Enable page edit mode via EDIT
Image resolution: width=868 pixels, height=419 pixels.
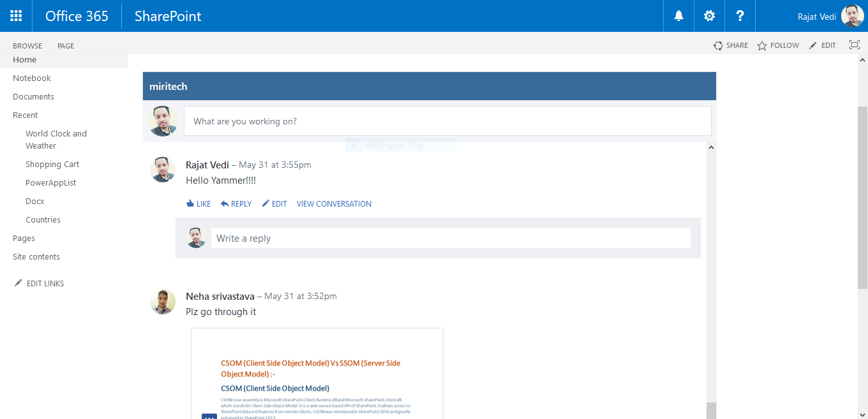pos(822,45)
